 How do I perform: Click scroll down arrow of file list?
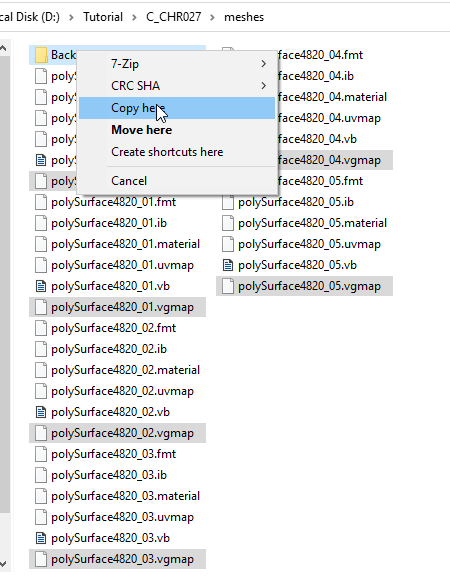(x=3, y=564)
